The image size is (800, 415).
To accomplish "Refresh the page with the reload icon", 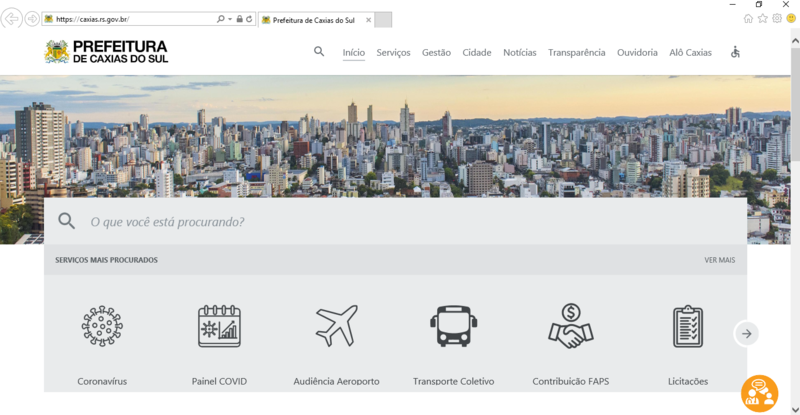I will pyautogui.click(x=249, y=19).
